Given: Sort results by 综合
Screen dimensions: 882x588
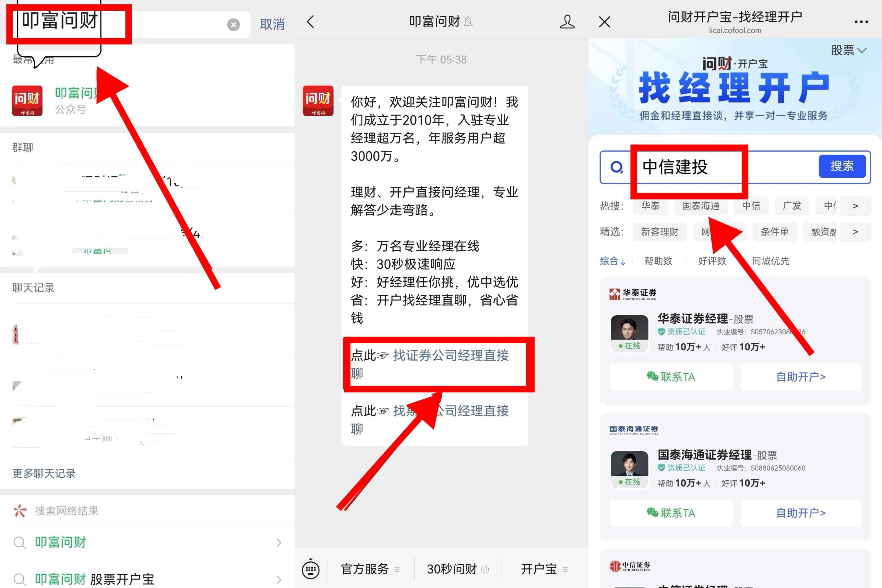Looking at the screenshot, I should [x=613, y=261].
